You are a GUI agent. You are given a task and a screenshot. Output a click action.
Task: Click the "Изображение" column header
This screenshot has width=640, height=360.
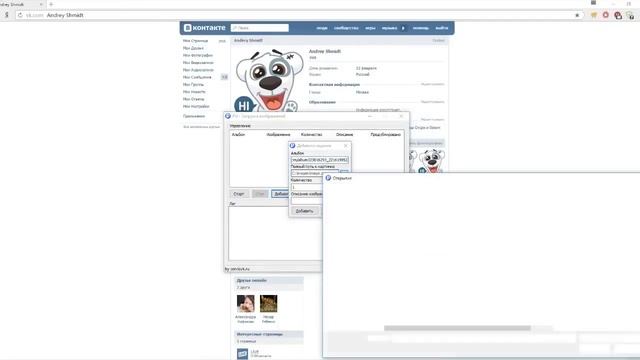(x=278, y=134)
